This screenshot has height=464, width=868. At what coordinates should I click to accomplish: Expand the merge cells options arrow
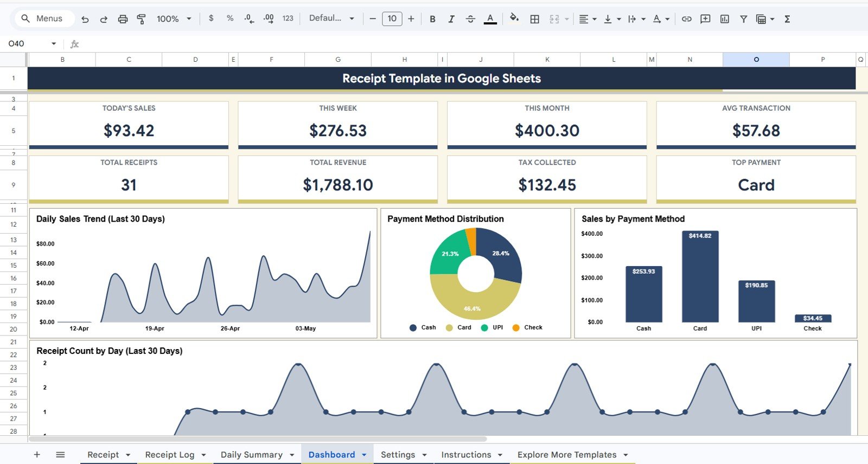(x=567, y=19)
